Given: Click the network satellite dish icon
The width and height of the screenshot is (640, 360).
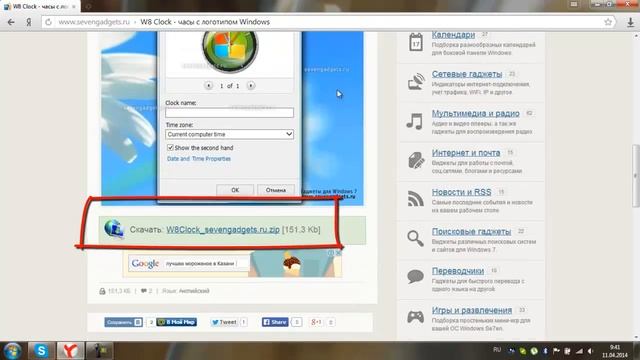Looking at the screenshot, I should point(416,81).
